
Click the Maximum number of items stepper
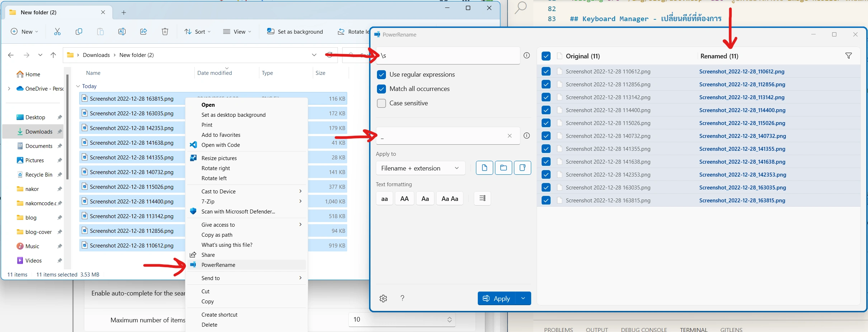[449, 319]
